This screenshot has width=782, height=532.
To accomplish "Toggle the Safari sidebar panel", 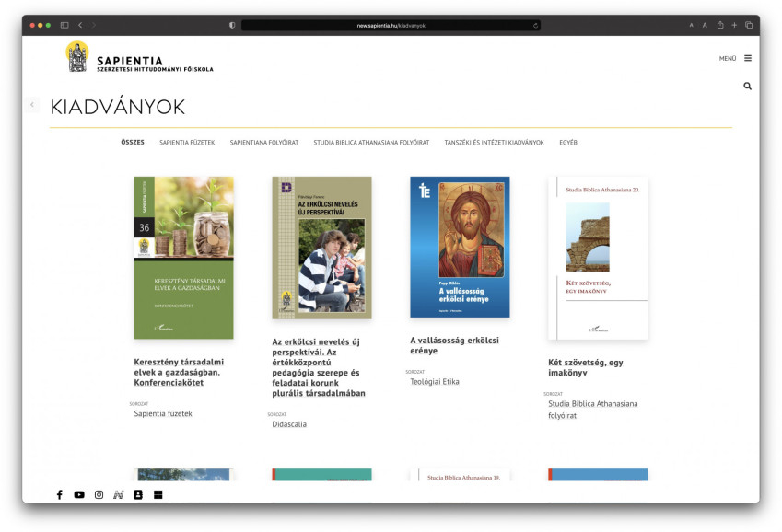I will (x=64, y=25).
